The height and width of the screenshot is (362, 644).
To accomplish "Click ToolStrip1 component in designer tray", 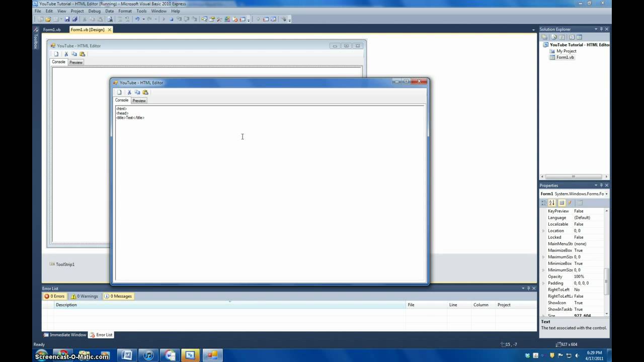I will (x=62, y=264).
